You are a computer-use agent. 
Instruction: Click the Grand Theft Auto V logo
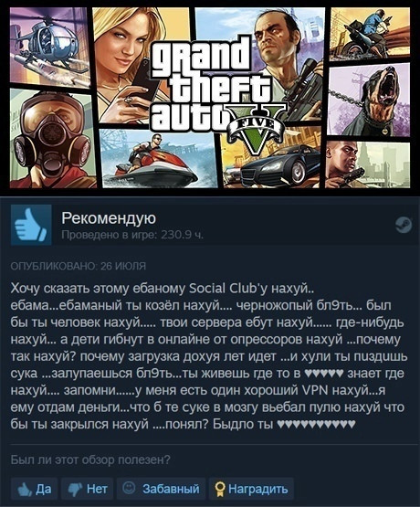click(217, 92)
